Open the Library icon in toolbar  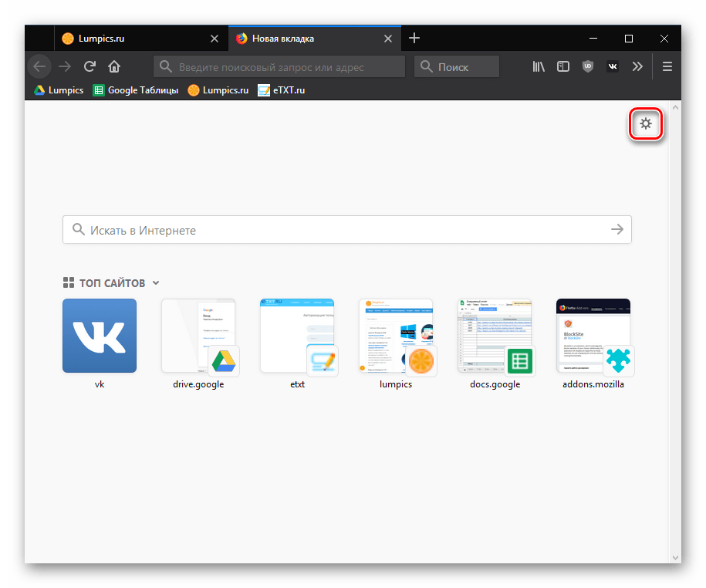[539, 66]
